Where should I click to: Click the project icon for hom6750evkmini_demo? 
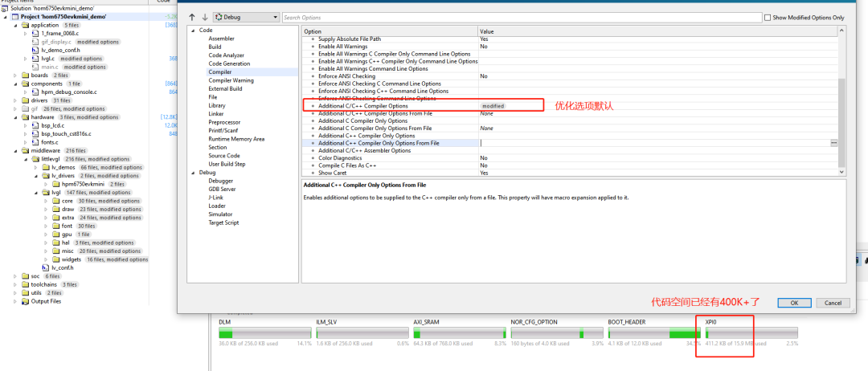pyautogui.click(x=15, y=17)
